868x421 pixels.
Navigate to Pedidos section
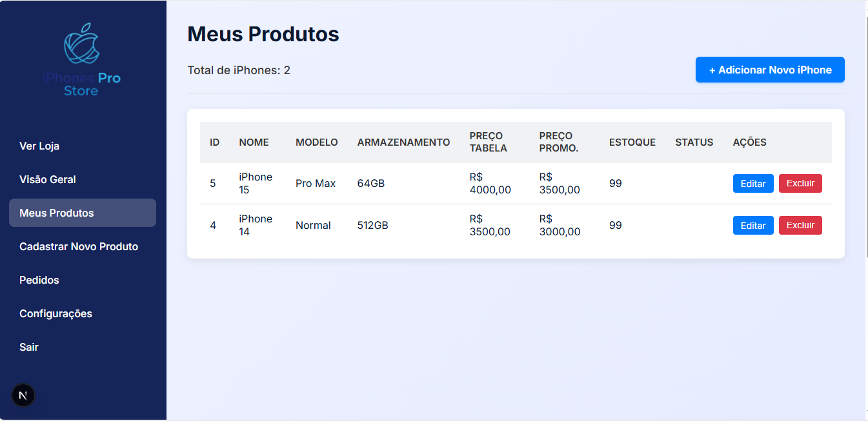coord(39,280)
